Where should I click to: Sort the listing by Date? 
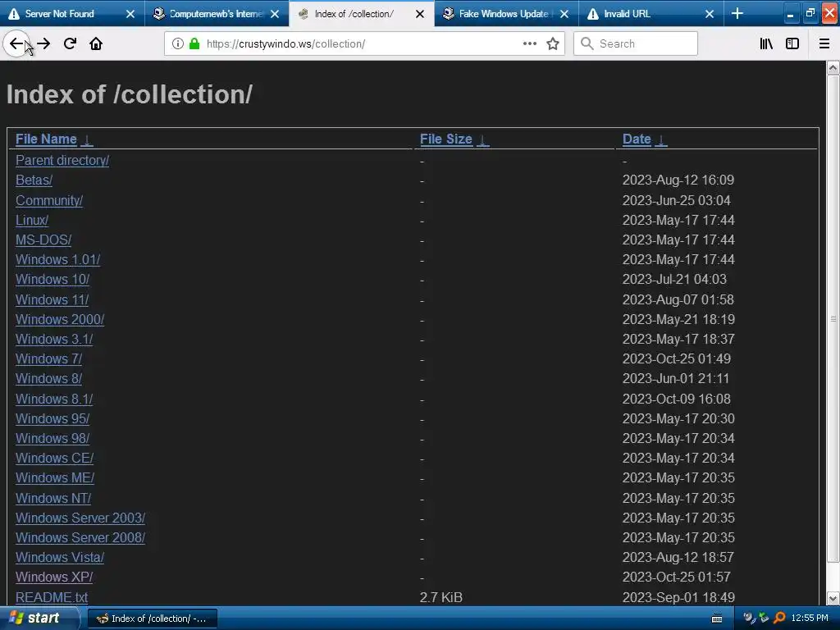[637, 139]
